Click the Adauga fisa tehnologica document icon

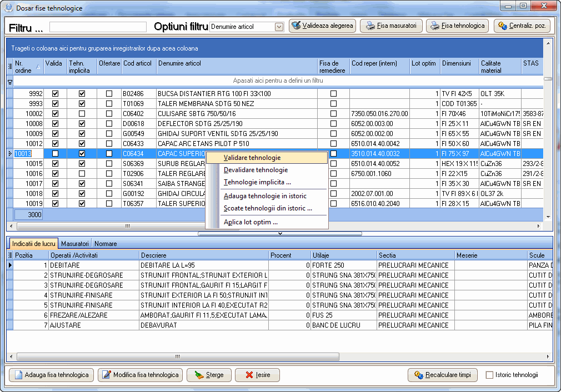17,375
